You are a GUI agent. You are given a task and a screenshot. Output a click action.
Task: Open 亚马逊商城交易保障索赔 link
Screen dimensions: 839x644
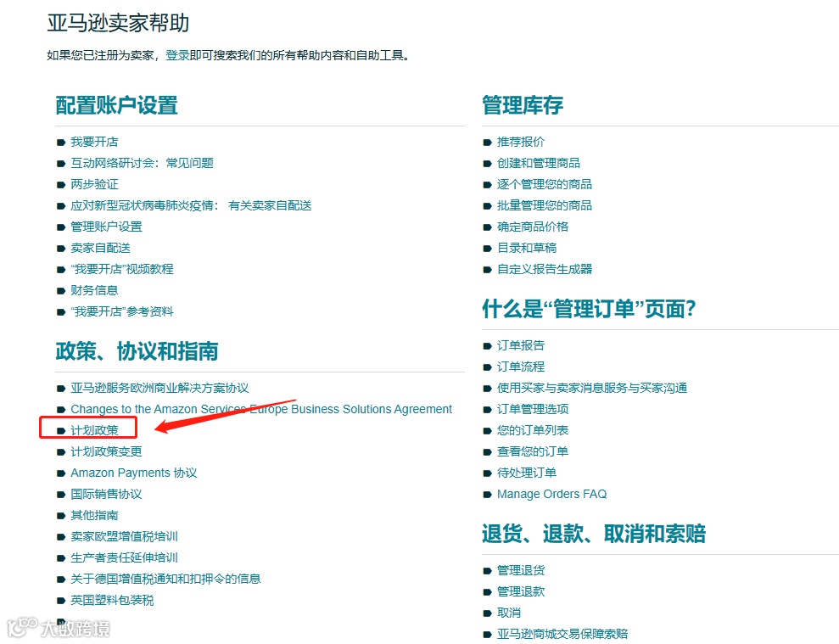[562, 634]
